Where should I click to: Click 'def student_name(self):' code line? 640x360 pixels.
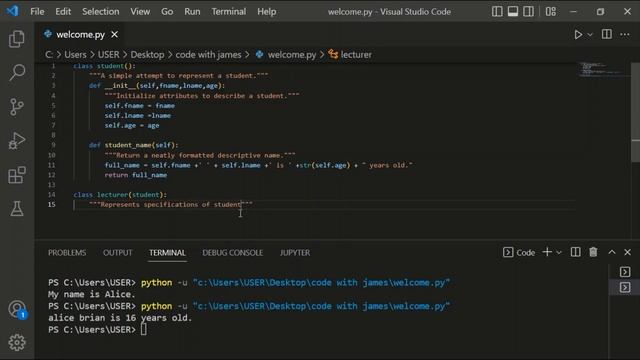[133, 145]
